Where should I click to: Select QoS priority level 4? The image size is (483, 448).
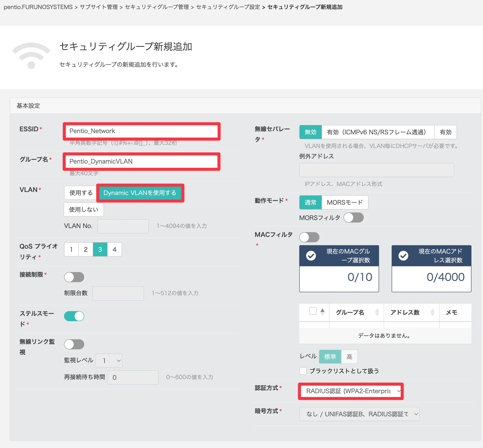point(114,249)
